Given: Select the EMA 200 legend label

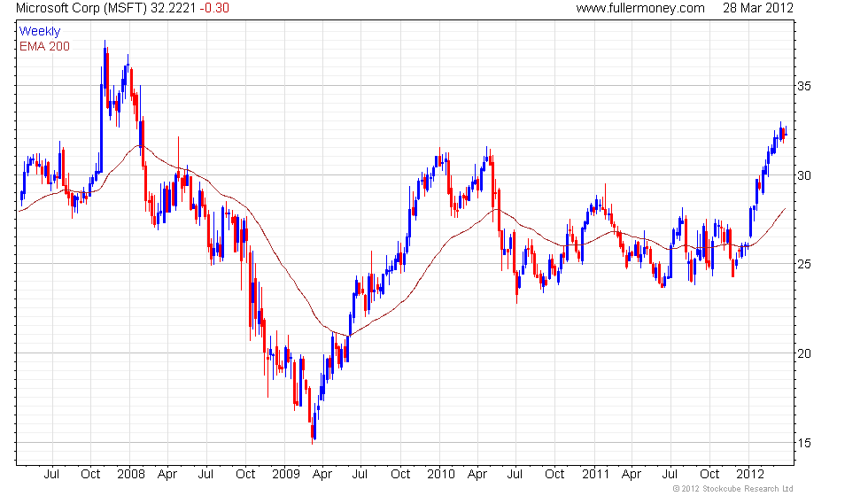Looking at the screenshot, I should coord(44,46).
